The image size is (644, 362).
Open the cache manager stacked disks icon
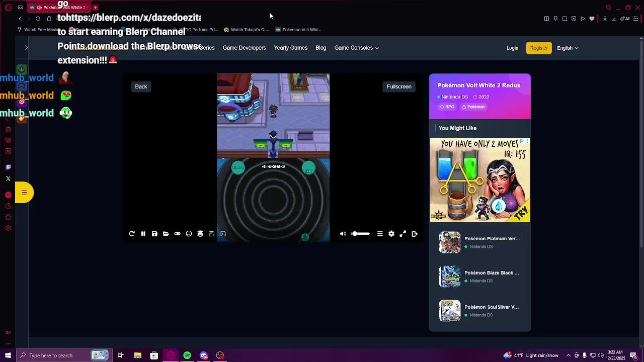(200, 234)
